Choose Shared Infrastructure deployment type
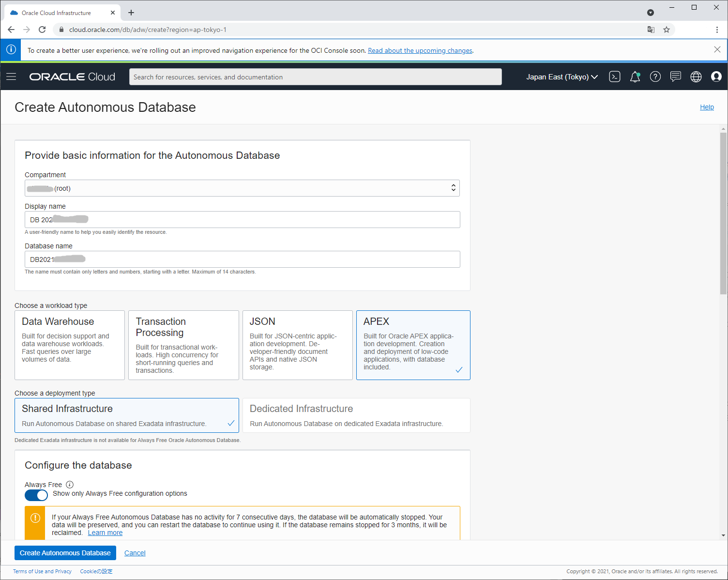This screenshot has width=728, height=580. [127, 415]
